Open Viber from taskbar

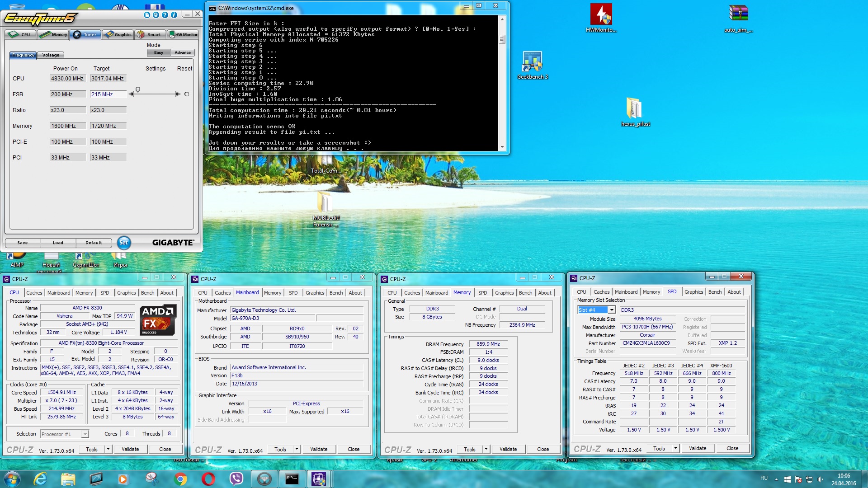[236, 479]
